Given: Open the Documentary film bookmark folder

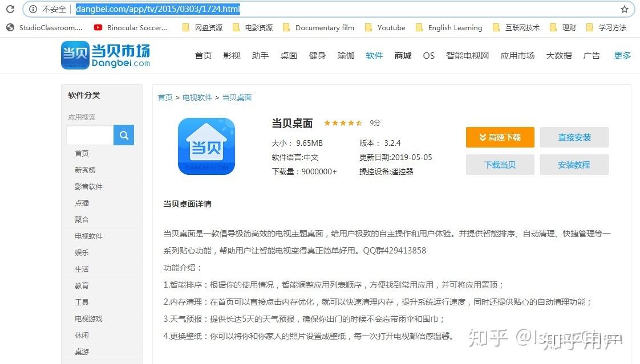Looking at the screenshot, I should pos(319,28).
